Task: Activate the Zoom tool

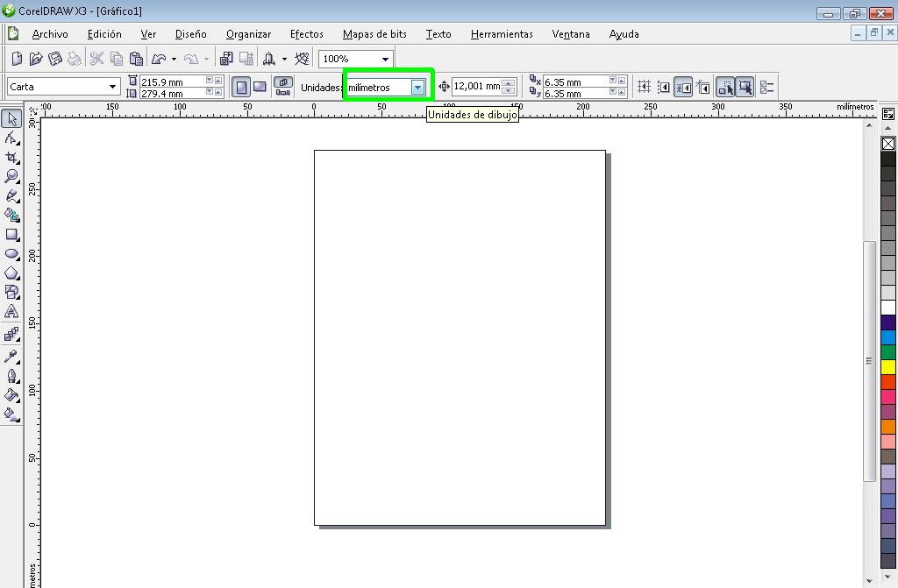Action: click(x=12, y=175)
